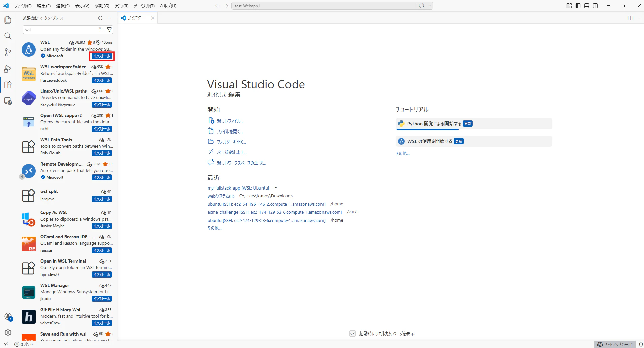The width and height of the screenshot is (644, 348).
Task: Install the Linux/Unix/WSL paths extension
Action: click(x=102, y=105)
